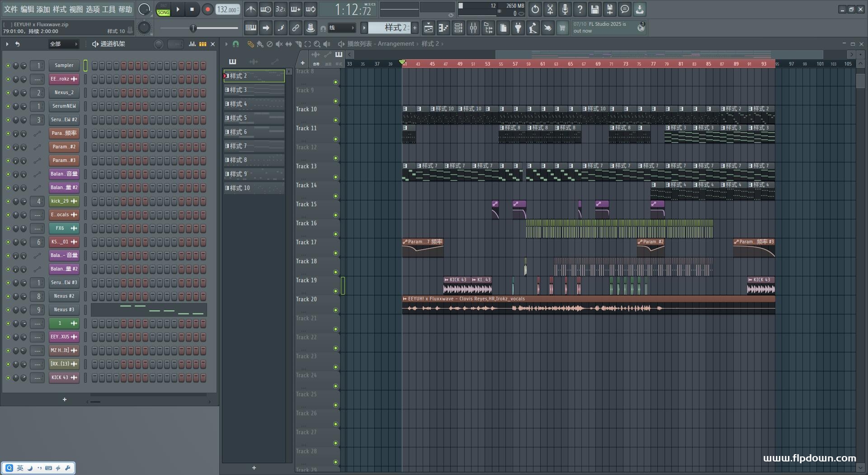Image resolution: width=868 pixels, height=475 pixels.
Task: Open the playlist view icon
Action: pyautogui.click(x=429, y=28)
